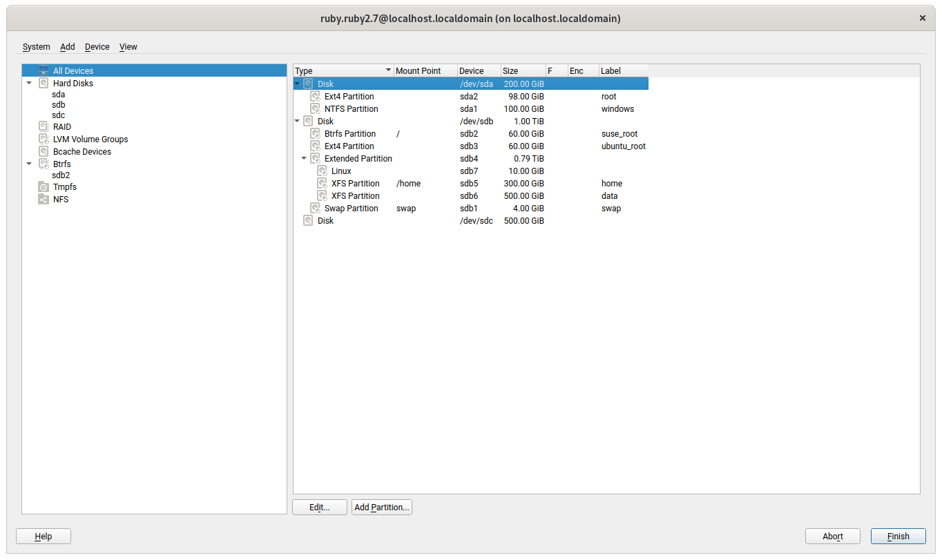The width and height of the screenshot is (942, 560).
Task: Click the Add Partition button
Action: [381, 507]
